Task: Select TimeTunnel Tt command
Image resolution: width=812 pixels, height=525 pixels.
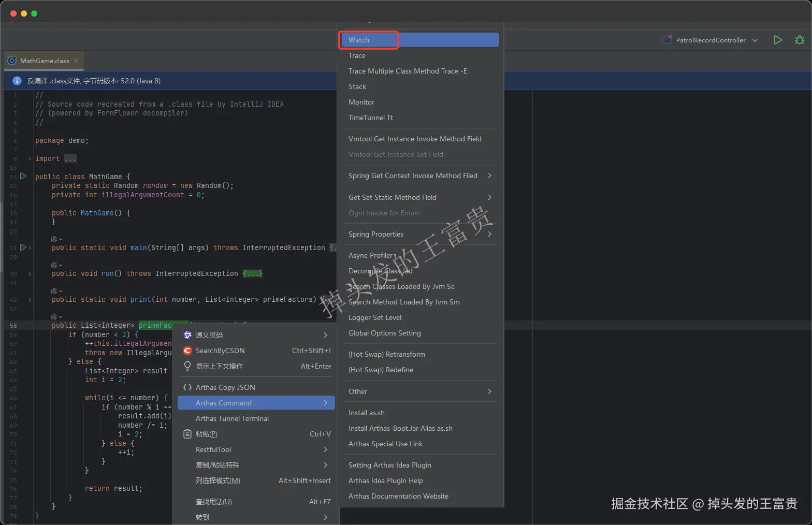Action: click(420, 118)
